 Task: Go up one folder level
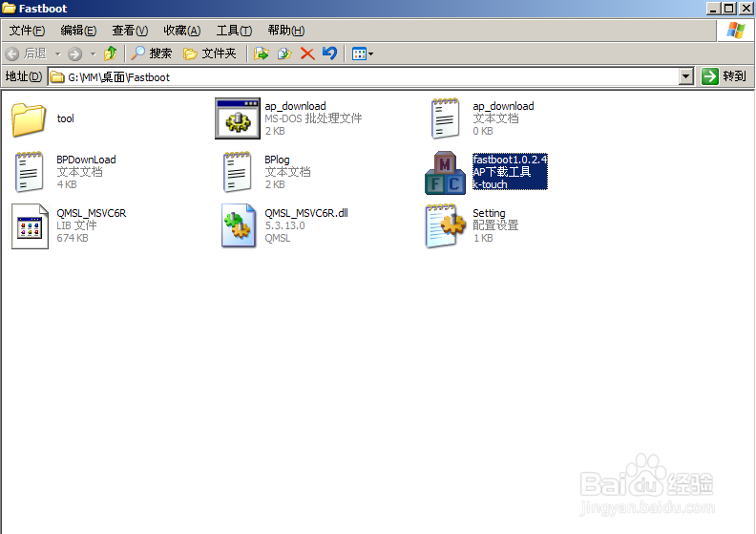coord(111,53)
